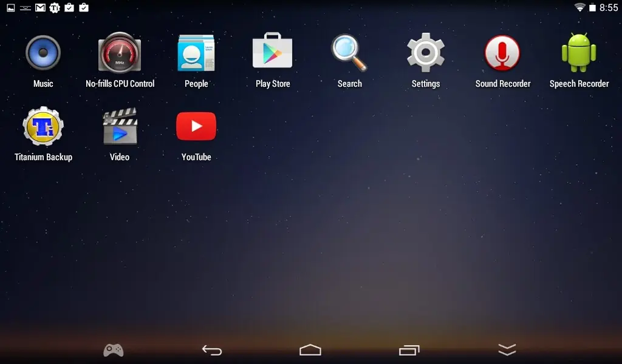
Task: Tap the Gmail notification icon
Action: pos(40,7)
